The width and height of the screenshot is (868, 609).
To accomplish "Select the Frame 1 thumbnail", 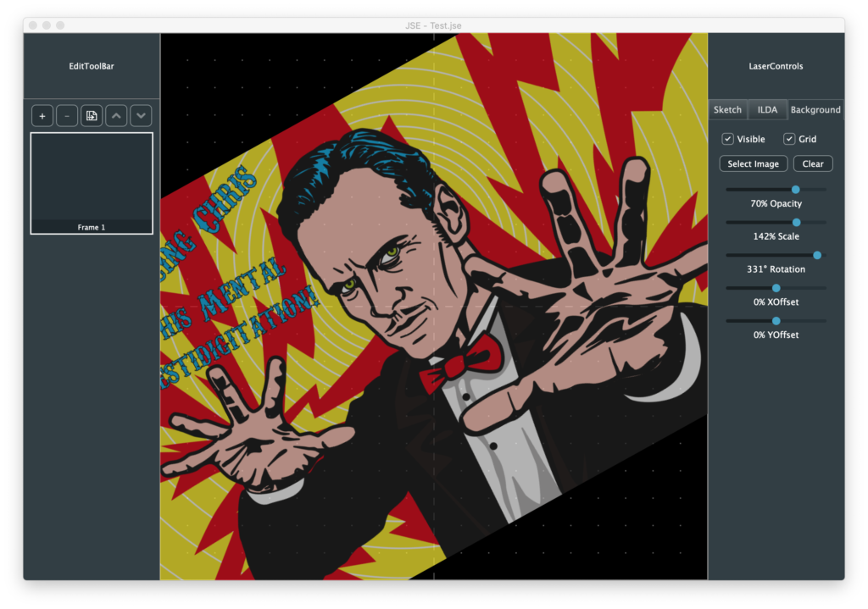I will (92, 182).
